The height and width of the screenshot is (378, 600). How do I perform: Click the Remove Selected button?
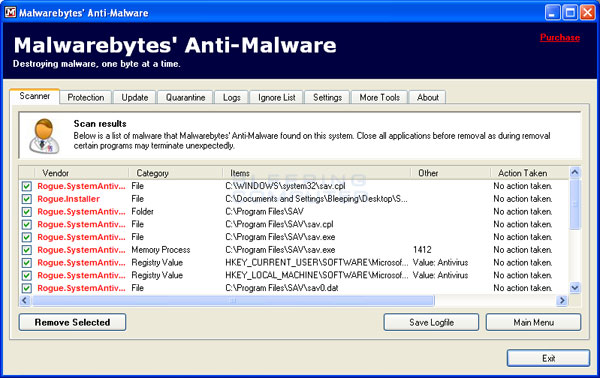coord(72,322)
